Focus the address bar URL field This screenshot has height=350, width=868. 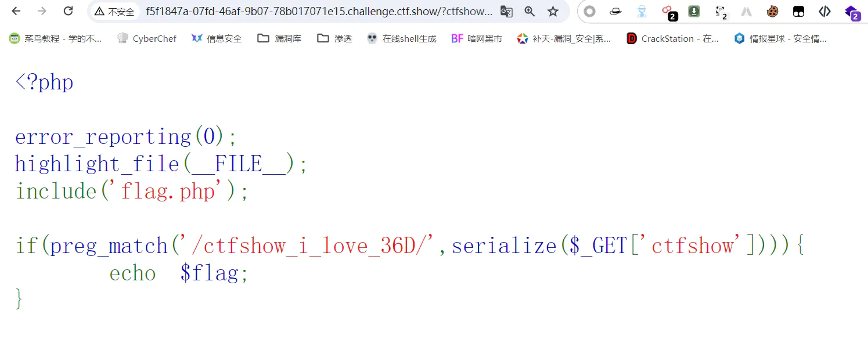(319, 11)
